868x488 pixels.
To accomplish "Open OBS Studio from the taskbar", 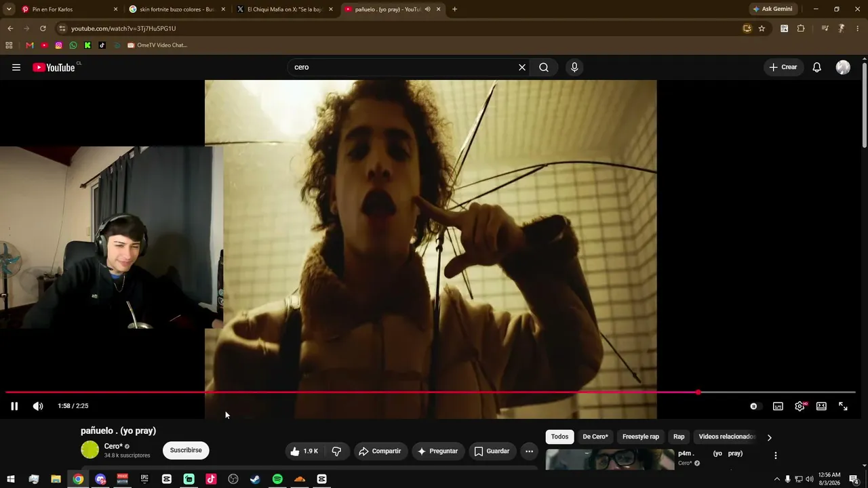I will [233, 479].
